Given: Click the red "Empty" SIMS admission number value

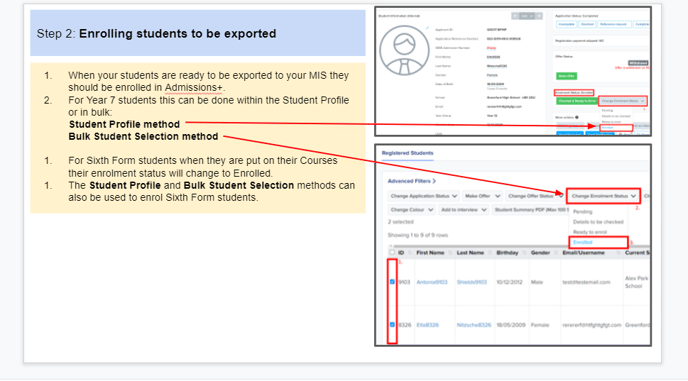Looking at the screenshot, I should pyautogui.click(x=491, y=48).
